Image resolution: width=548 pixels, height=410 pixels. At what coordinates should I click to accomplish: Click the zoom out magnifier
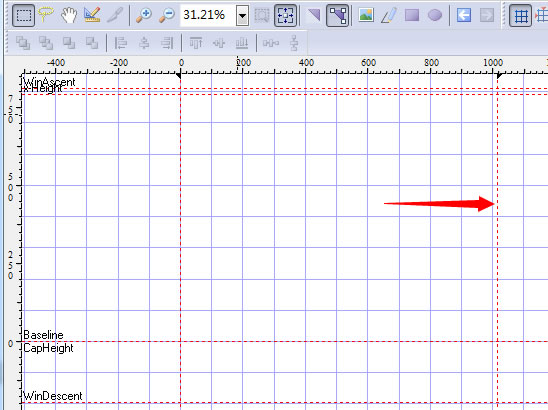tap(167, 15)
